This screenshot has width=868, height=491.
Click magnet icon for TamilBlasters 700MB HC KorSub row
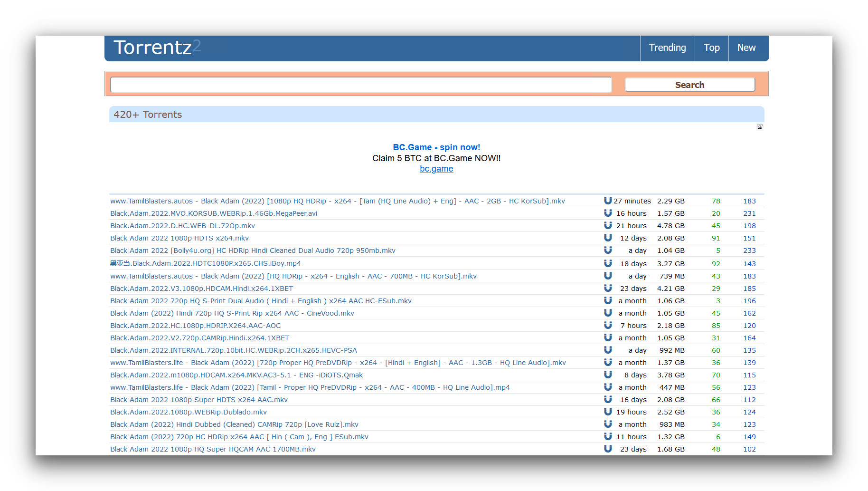(608, 276)
